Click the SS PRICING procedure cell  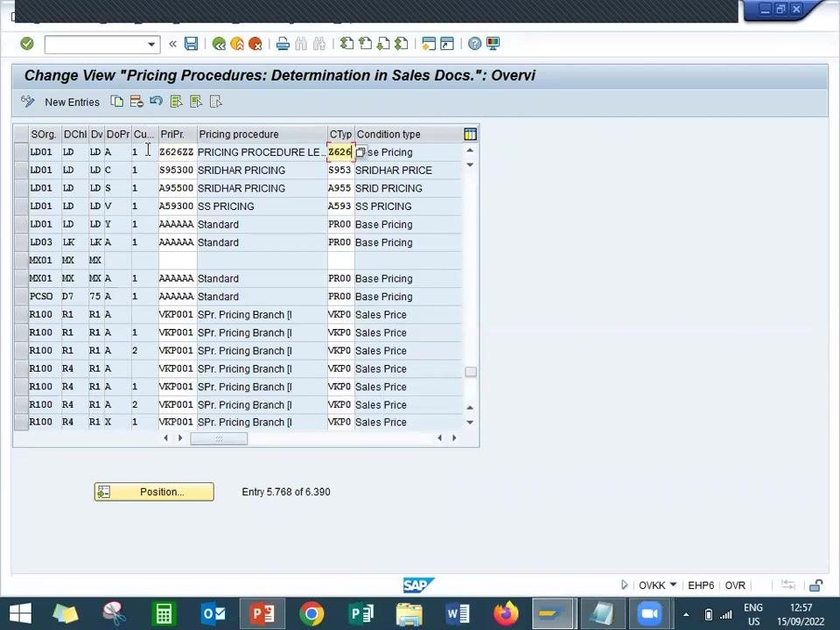click(x=262, y=206)
